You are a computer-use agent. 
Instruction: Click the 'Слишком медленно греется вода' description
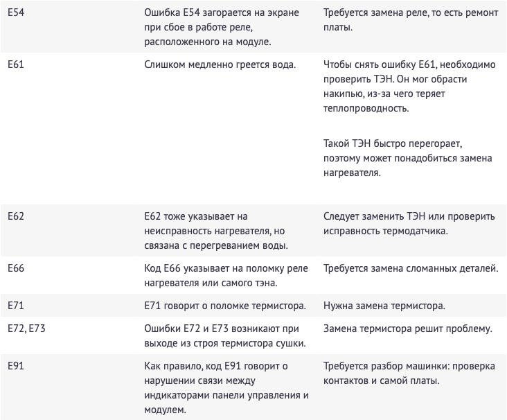tap(220, 64)
